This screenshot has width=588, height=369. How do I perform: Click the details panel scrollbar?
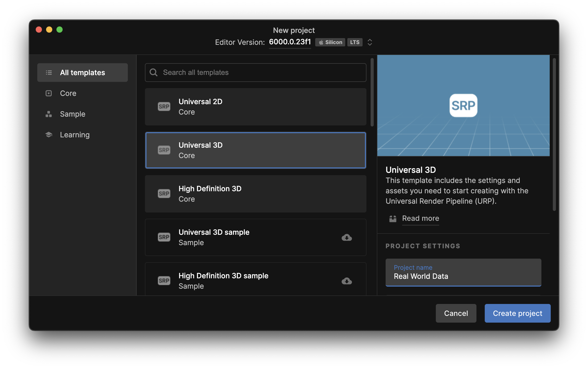554,134
